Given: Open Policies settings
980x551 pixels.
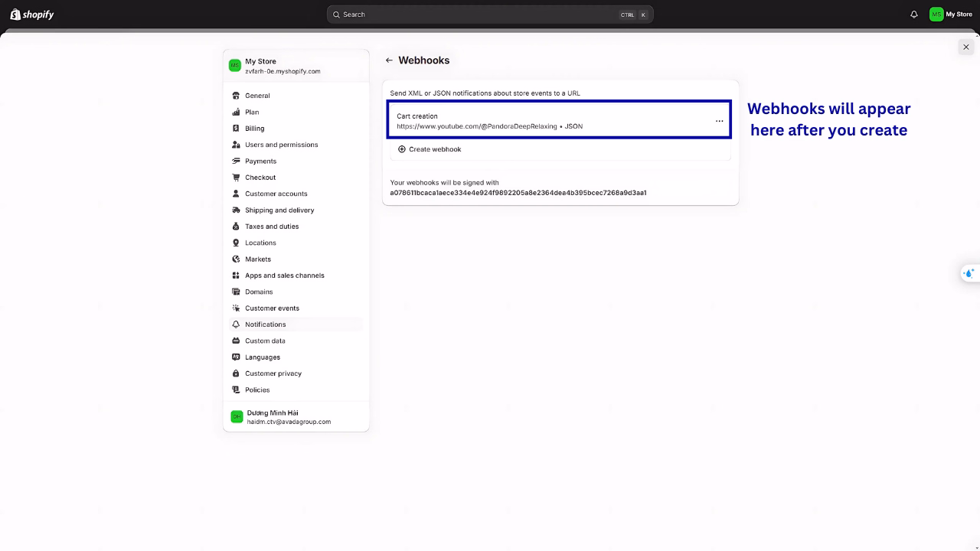Looking at the screenshot, I should coord(296,390).
